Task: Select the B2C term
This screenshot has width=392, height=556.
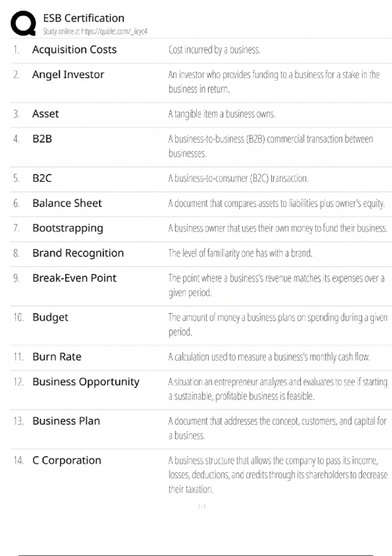Action: coord(42,178)
